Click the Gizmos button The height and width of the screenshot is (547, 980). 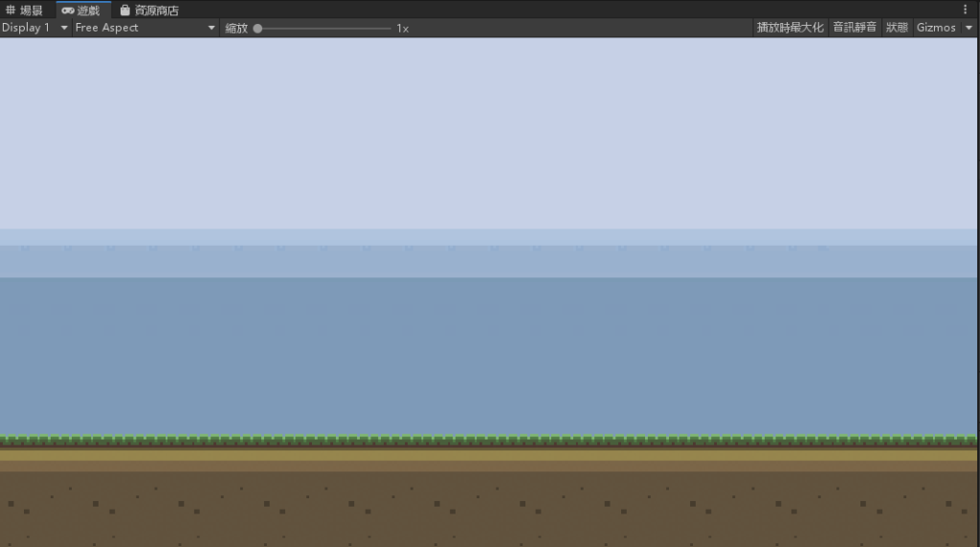click(936, 28)
